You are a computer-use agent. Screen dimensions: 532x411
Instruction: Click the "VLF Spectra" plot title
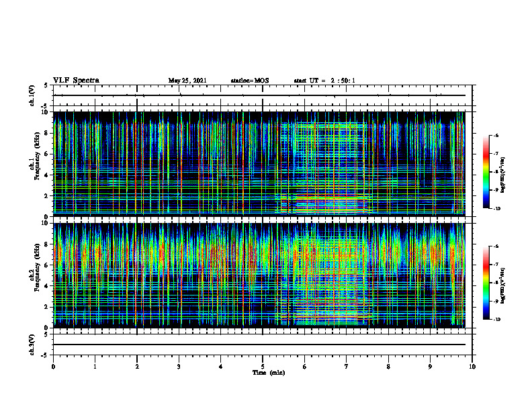pos(76,81)
